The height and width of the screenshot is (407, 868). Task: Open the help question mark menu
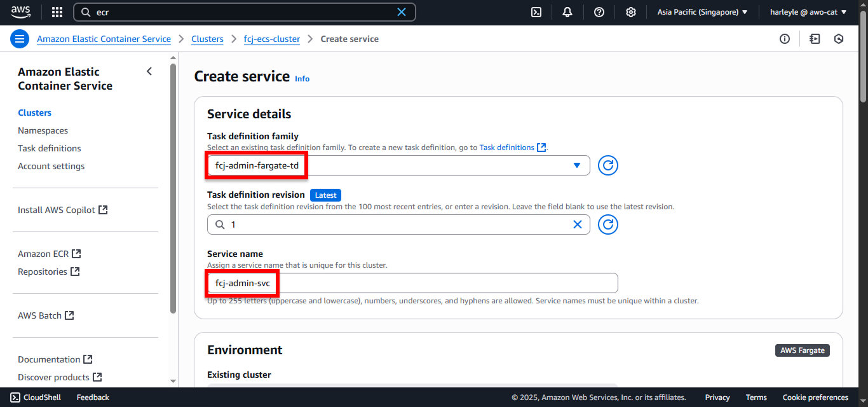coord(599,12)
